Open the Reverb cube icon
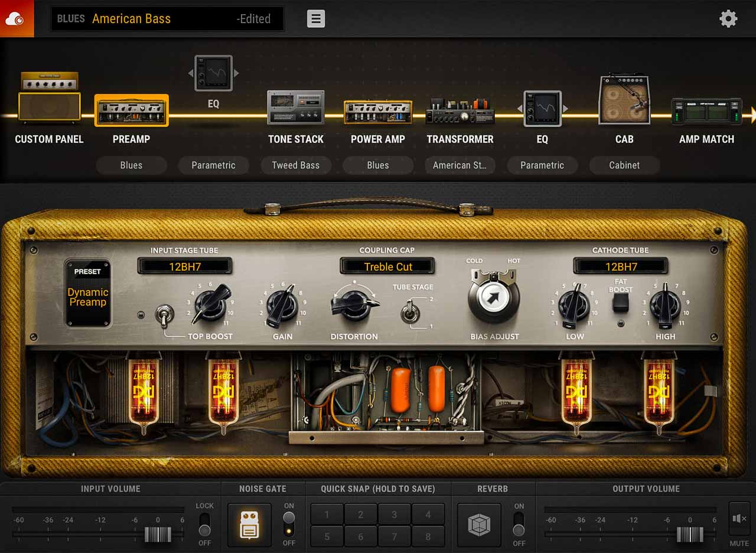Screen dimensions: 756x553 coord(479,525)
